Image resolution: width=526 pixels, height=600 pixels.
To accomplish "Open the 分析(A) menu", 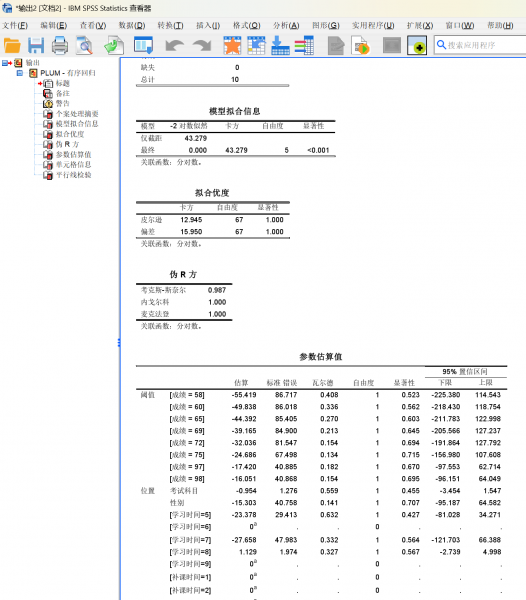I will point(286,26).
